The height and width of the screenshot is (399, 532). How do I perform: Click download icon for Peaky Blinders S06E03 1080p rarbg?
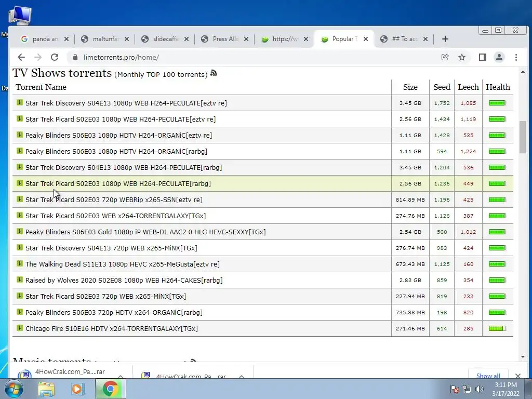click(x=20, y=151)
